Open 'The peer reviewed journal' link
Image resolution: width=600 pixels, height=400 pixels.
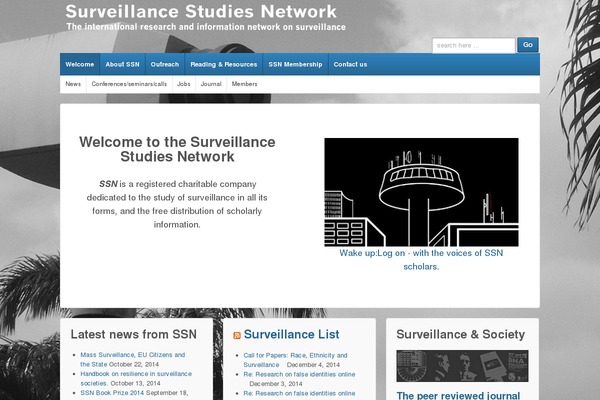458,395
